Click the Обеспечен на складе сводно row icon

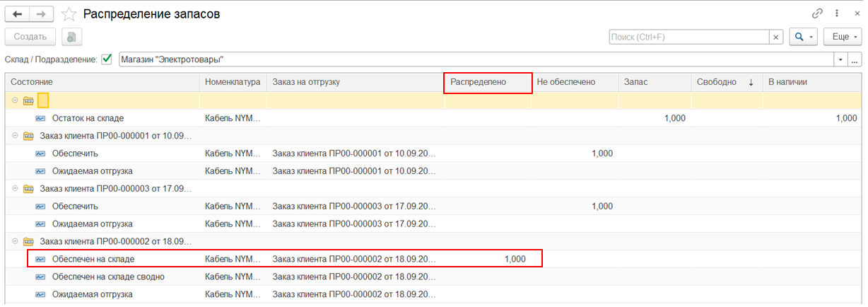tap(40, 277)
